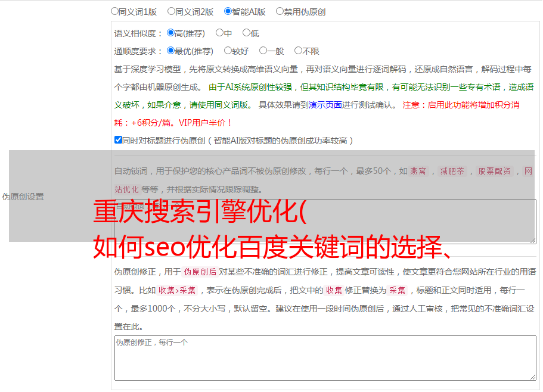Click the 收集>采集 example tag
Screen dimensions: 543x392
click(177, 290)
